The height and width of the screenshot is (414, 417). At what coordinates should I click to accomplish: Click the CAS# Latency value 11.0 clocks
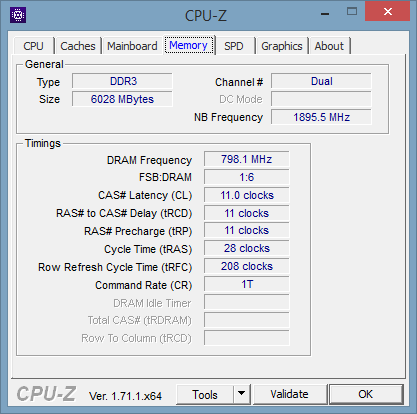(x=247, y=195)
